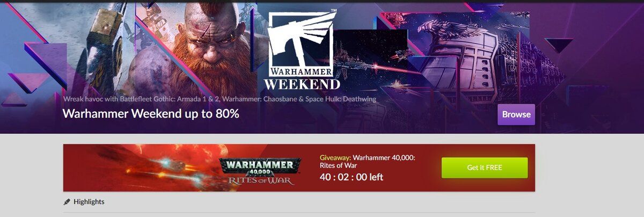
Task: Click the Warhammer Weekend up to 80% headline
Action: pos(151,114)
